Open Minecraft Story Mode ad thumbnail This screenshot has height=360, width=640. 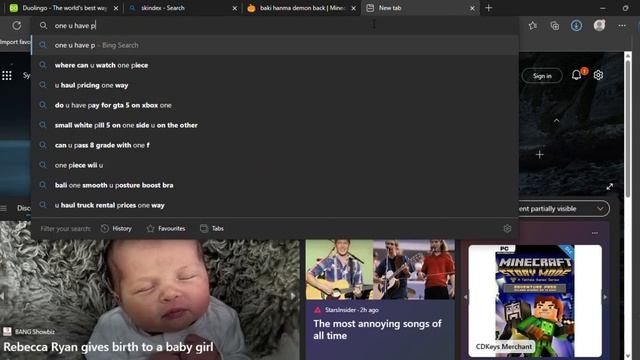pyautogui.click(x=535, y=301)
